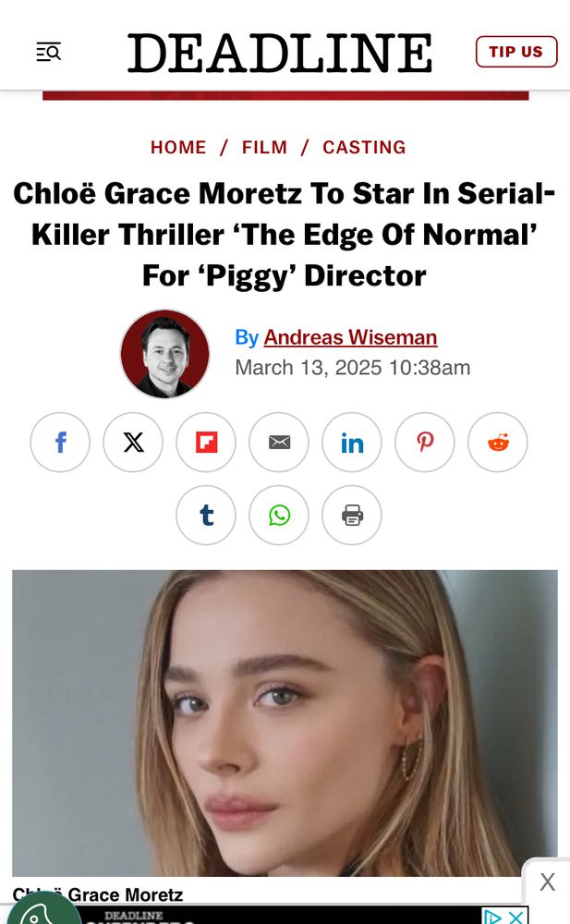Go to HOME breadcrumb
The width and height of the screenshot is (570, 924).
pyautogui.click(x=178, y=147)
